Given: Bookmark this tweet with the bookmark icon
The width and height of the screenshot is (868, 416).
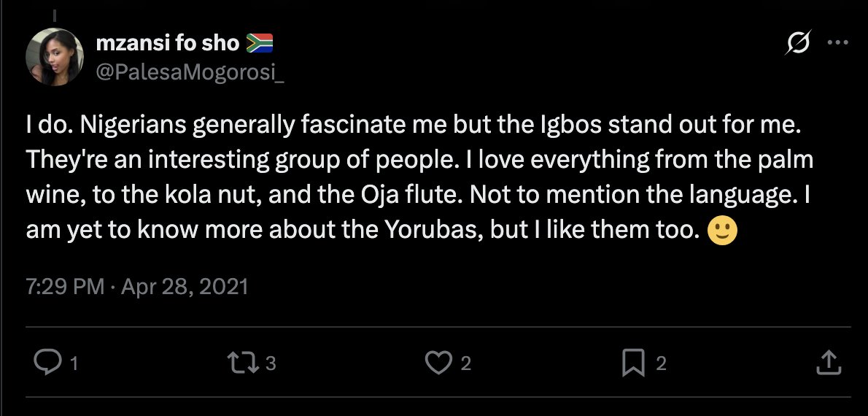Looking at the screenshot, I should pos(634,363).
